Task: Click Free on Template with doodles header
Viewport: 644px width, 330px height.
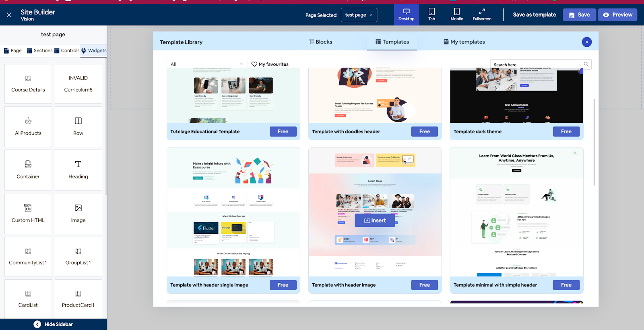Action: coord(425,132)
